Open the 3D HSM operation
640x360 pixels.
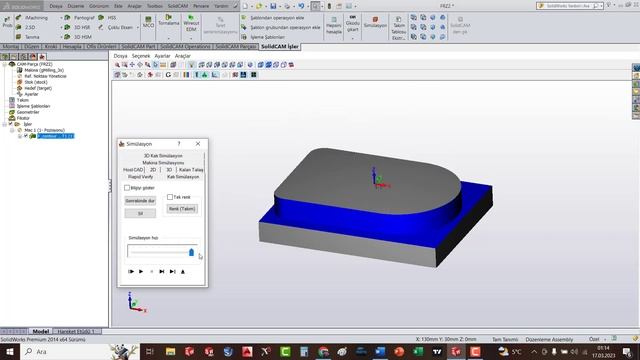click(x=78, y=37)
